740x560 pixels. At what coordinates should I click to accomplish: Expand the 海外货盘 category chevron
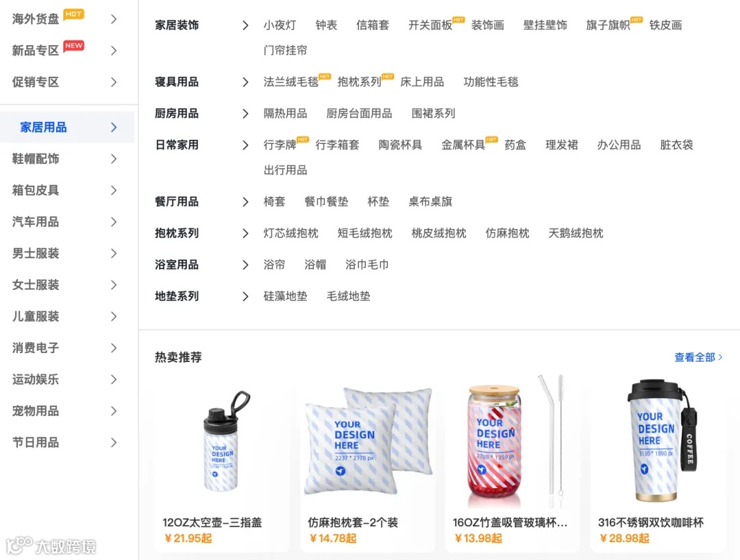[x=113, y=19]
